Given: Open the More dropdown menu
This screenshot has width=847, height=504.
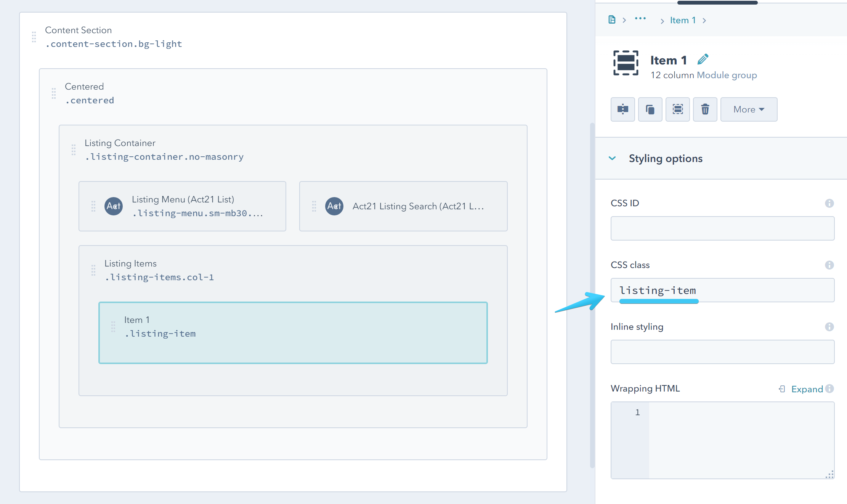Looking at the screenshot, I should [x=748, y=109].
